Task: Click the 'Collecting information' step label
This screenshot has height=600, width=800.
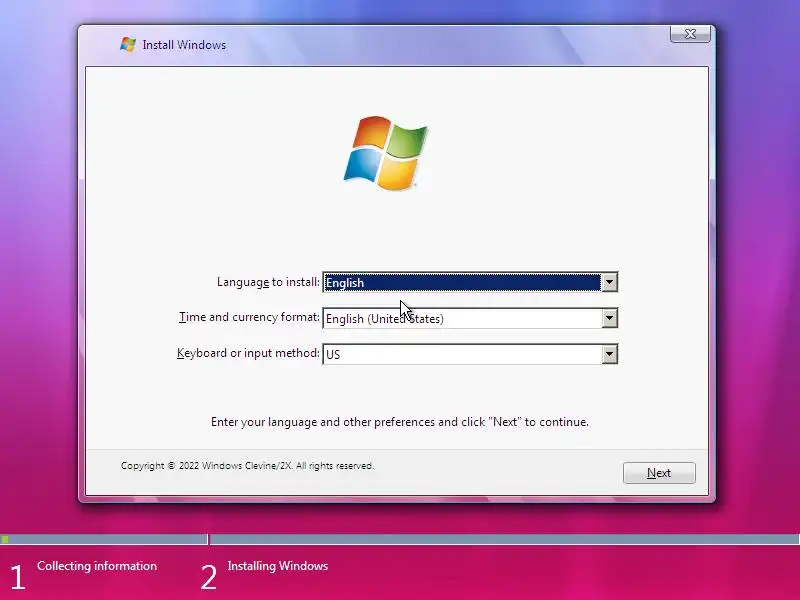Action: 97,566
